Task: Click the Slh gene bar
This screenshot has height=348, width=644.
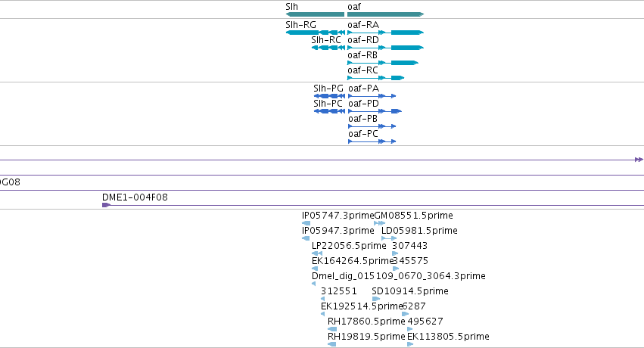Action: 315,14
